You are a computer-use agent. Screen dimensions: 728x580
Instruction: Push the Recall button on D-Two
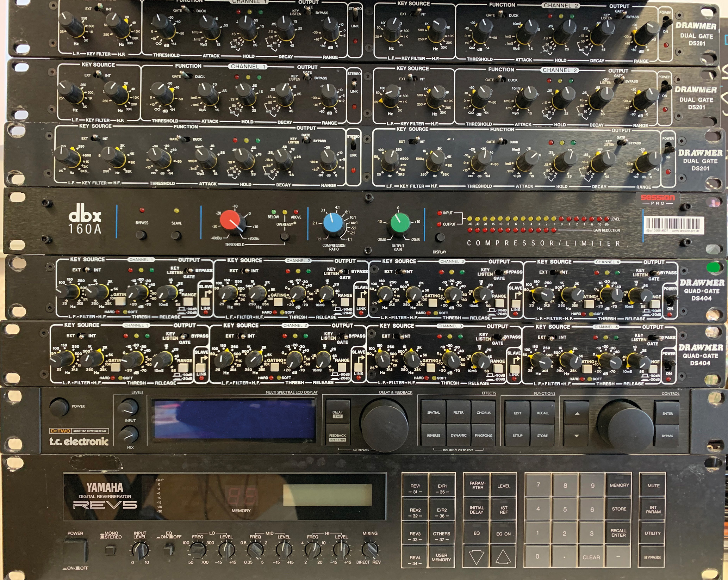(x=543, y=413)
